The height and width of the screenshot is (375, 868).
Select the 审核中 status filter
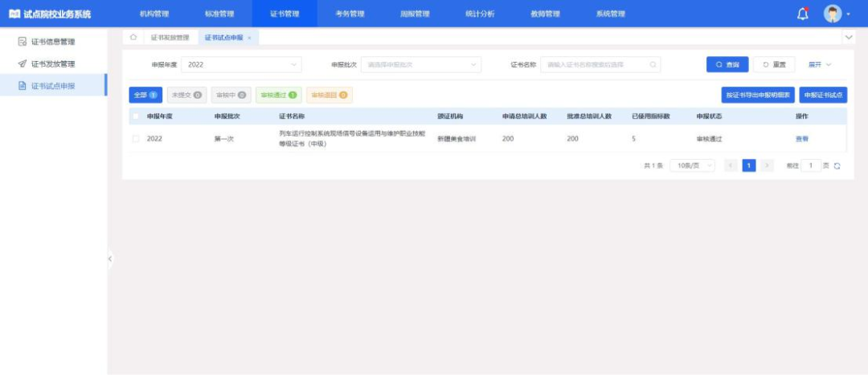pos(231,95)
